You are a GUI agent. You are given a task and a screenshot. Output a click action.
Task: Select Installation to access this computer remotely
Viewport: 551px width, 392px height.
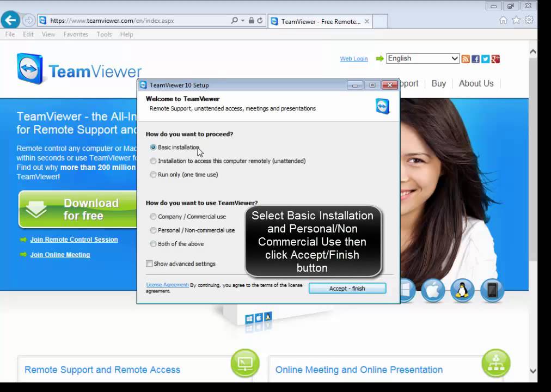[x=153, y=161]
